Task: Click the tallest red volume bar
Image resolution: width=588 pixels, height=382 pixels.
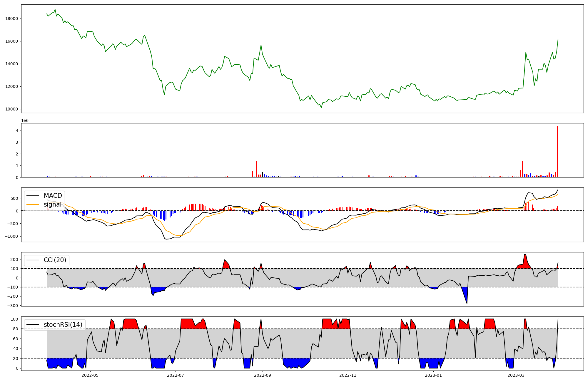Action: (x=557, y=152)
